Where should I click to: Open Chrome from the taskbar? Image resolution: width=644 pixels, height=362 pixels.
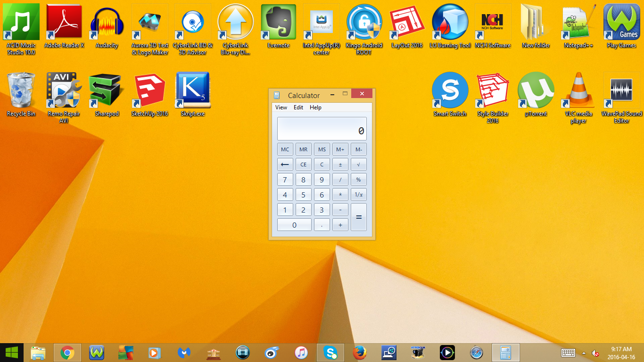[67, 353]
